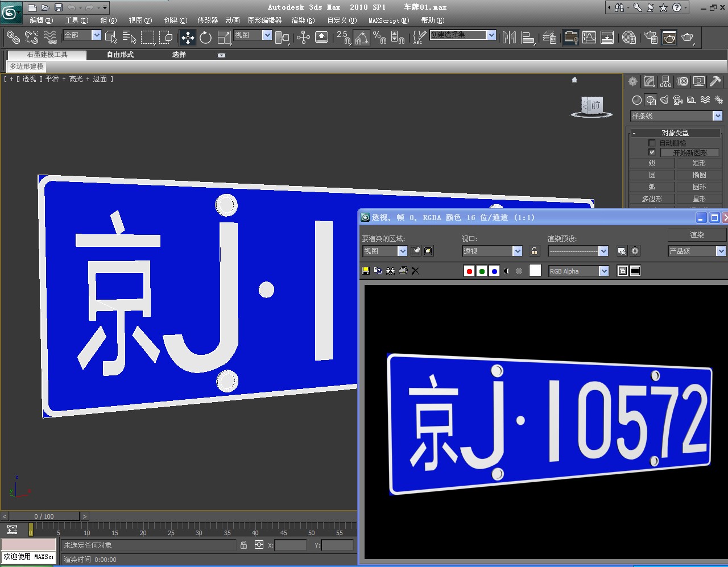728x567 pixels.
Task: Select the Rotate tool in main toolbar
Action: coord(205,38)
